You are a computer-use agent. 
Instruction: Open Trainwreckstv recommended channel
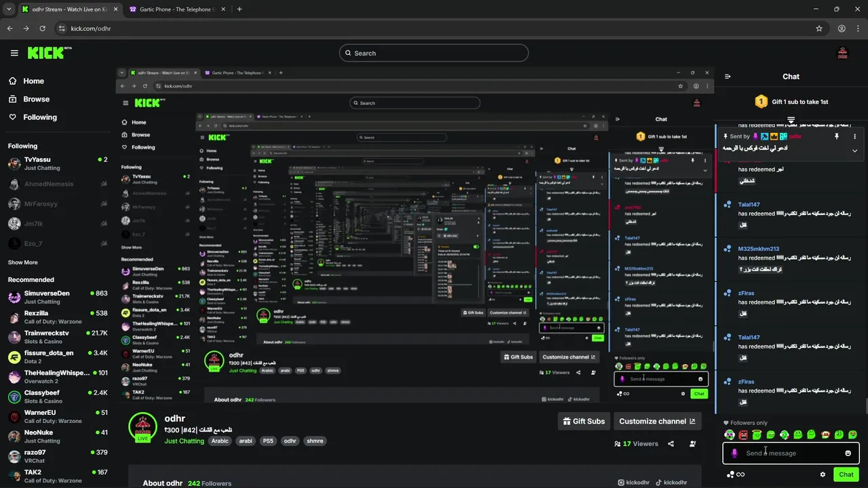tap(58, 337)
